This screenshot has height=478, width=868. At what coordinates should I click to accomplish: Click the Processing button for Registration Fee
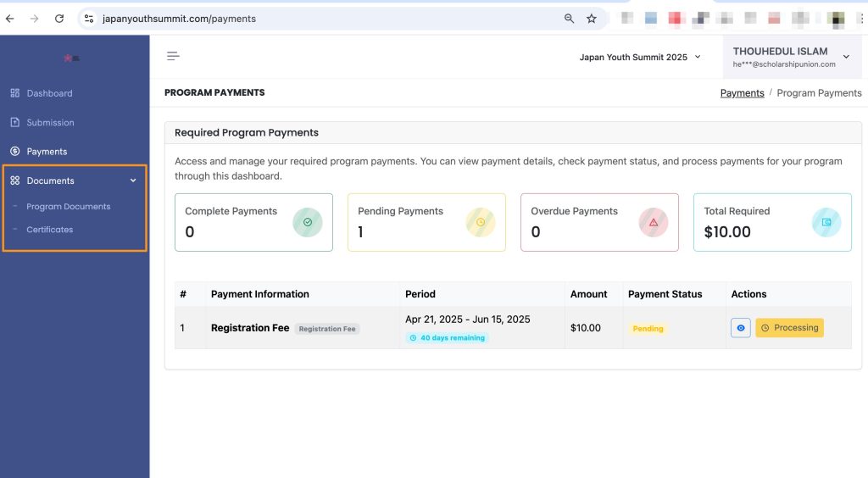tap(789, 327)
